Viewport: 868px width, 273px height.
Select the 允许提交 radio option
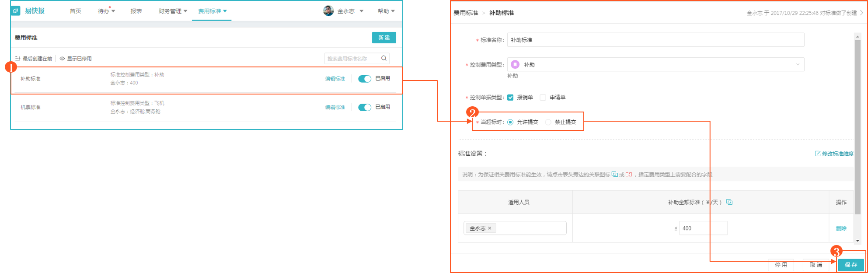[x=510, y=122]
